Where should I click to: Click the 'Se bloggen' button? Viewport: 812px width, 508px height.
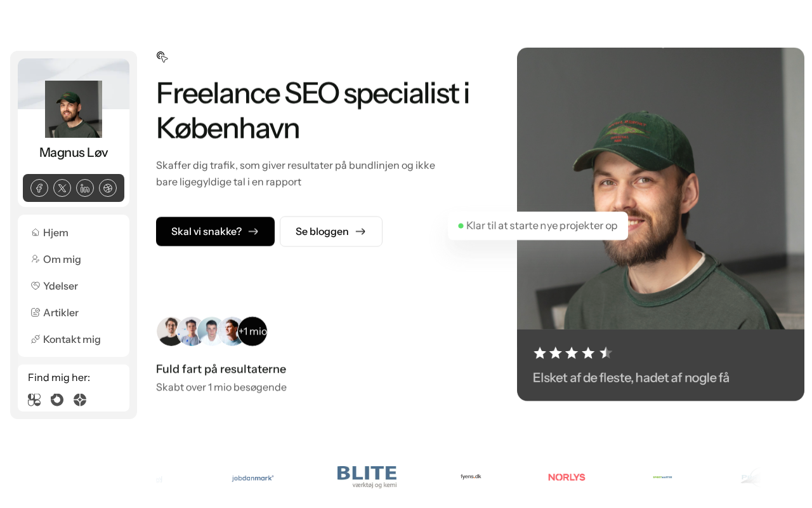[x=331, y=232]
